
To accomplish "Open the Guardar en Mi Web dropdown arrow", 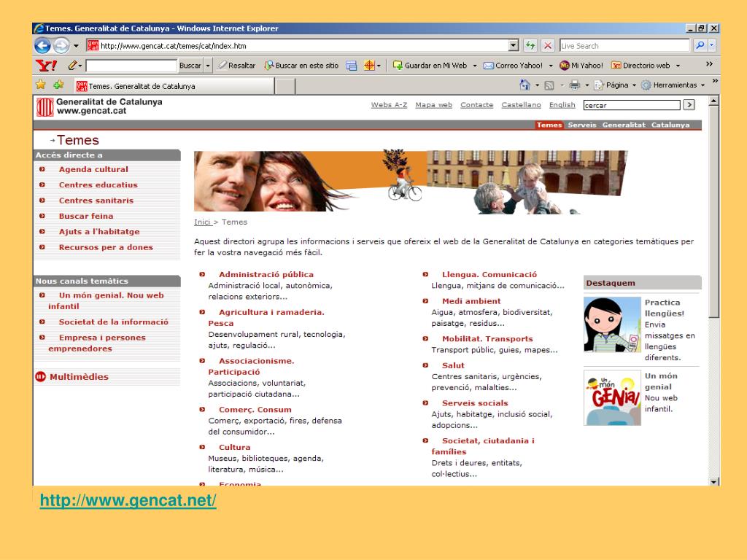I will pyautogui.click(x=474, y=66).
